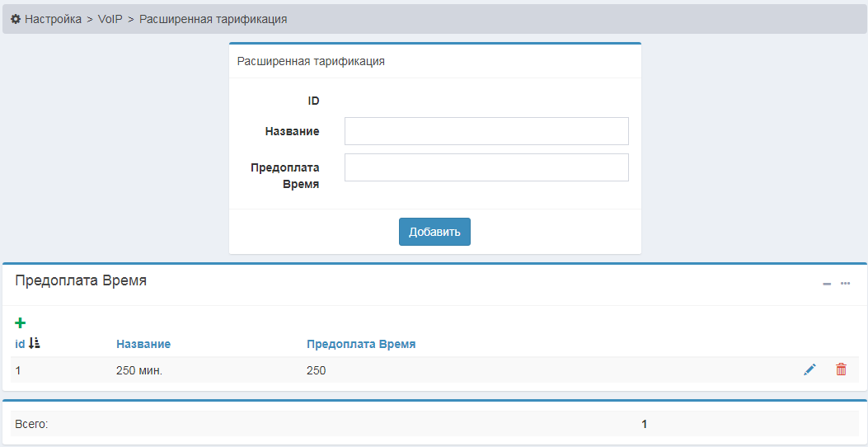Image resolution: width=868 pixels, height=447 pixels.
Task: Click the 250 prepaid time value cell
Action: pyautogui.click(x=316, y=370)
